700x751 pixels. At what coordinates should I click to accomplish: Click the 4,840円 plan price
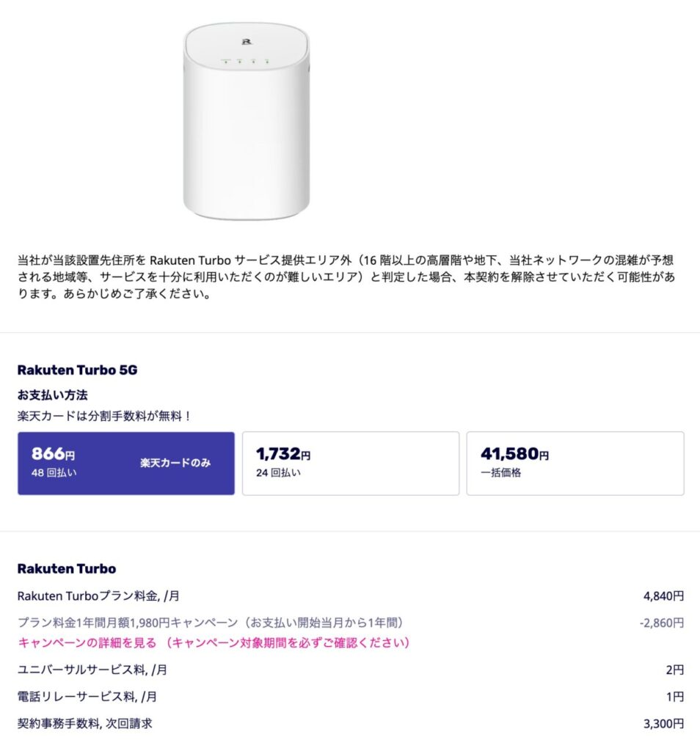[663, 596]
